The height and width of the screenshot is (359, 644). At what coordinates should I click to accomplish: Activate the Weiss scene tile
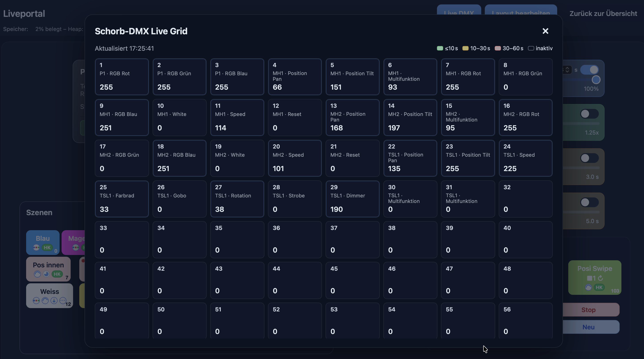click(x=50, y=295)
